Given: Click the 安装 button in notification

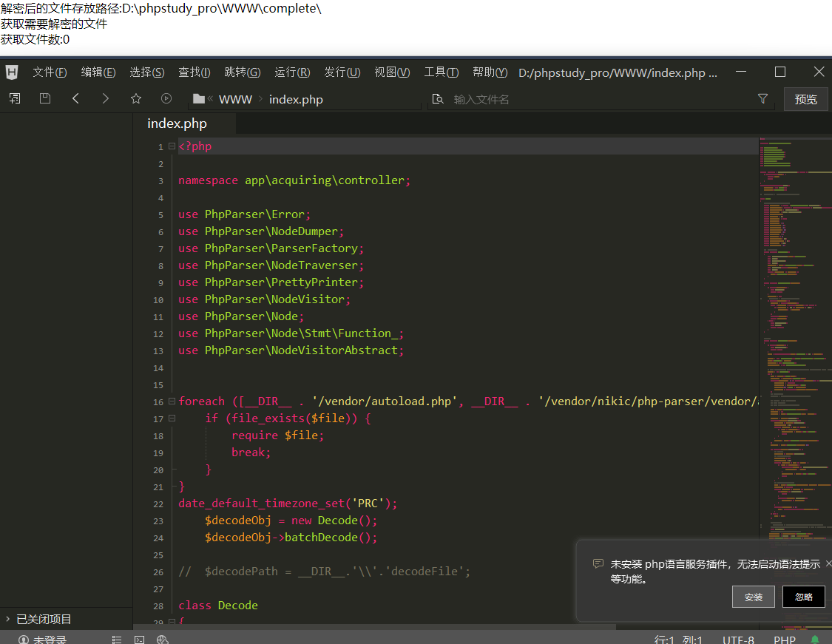Looking at the screenshot, I should click(x=753, y=597).
